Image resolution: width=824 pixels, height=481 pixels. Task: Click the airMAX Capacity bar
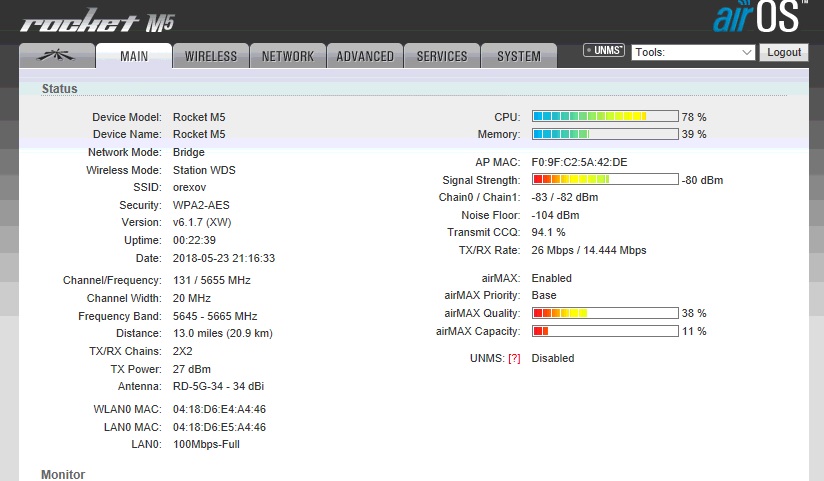(x=605, y=331)
